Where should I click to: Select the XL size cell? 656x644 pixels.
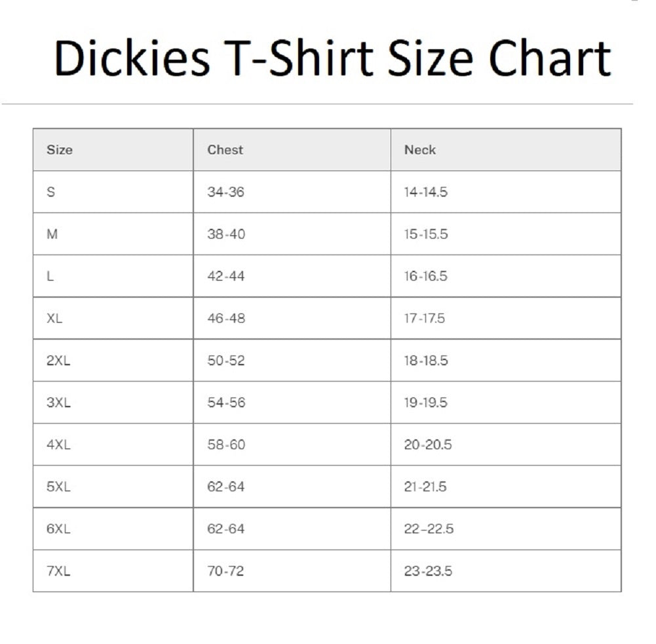click(x=55, y=318)
